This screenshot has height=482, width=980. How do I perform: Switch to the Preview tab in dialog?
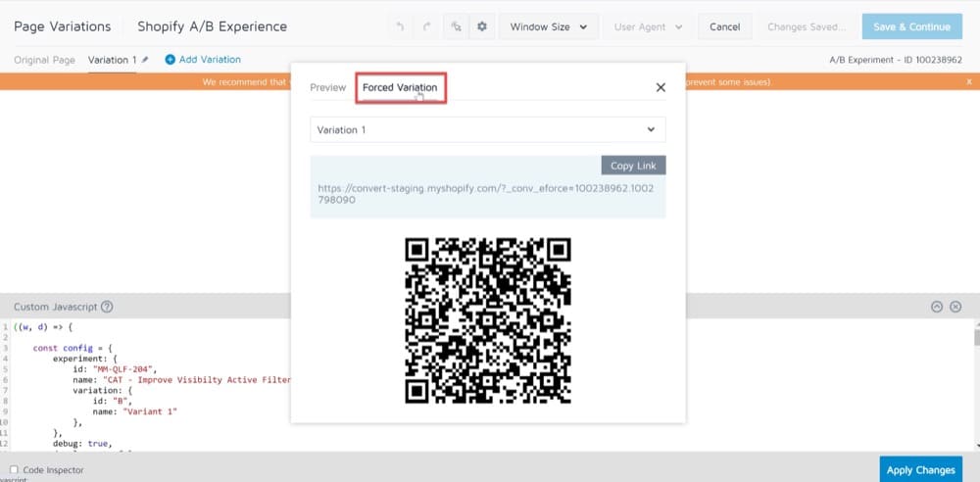tap(327, 87)
